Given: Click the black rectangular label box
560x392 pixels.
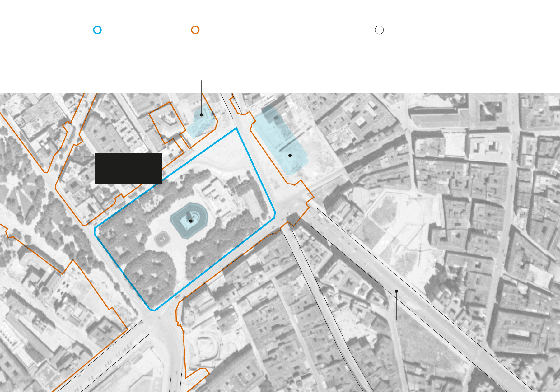Looking at the screenshot, I should tap(128, 168).
